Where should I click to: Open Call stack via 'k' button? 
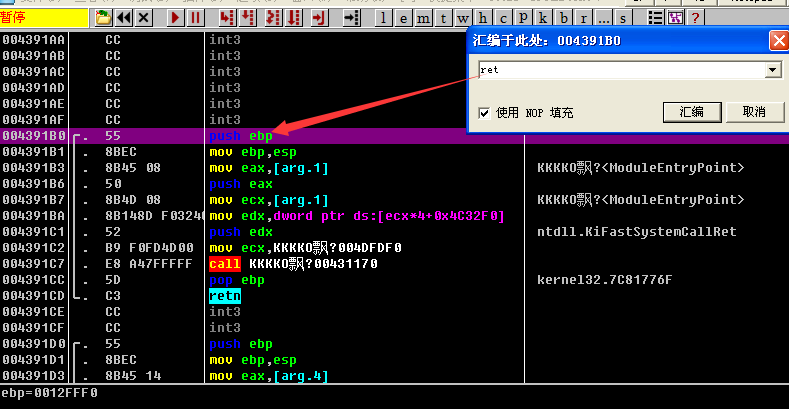pyautogui.click(x=543, y=18)
